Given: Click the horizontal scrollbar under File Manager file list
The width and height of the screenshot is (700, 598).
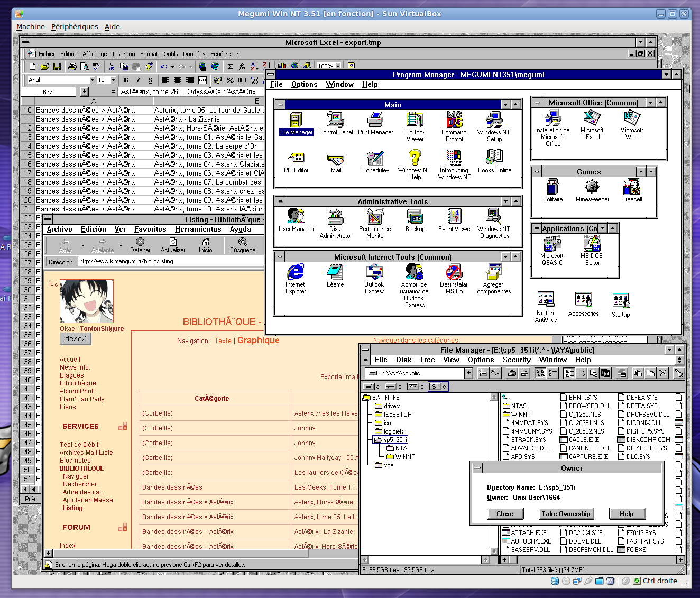Looking at the screenshot, I should [592, 559].
